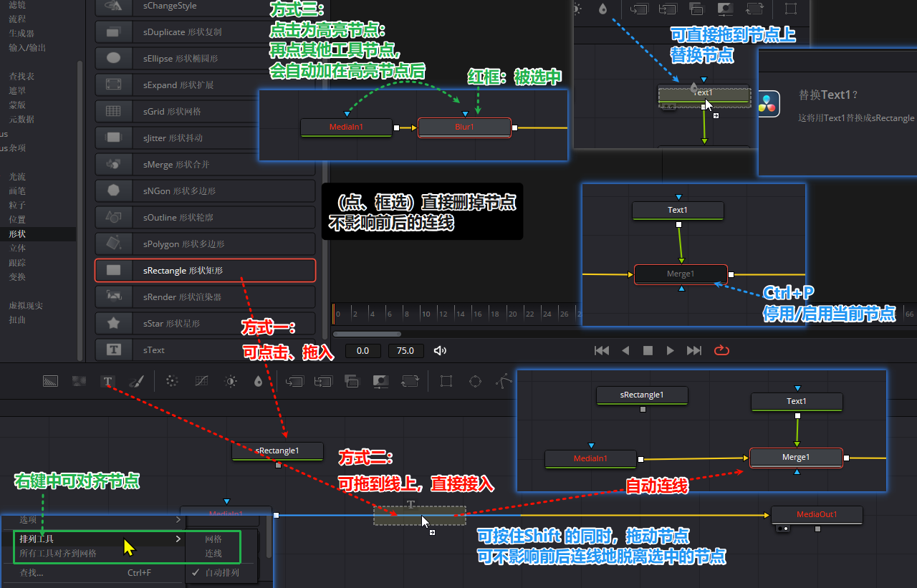Click the Blur droplet icon in the main toolbar
This screenshot has width=917, height=588.
(x=259, y=382)
